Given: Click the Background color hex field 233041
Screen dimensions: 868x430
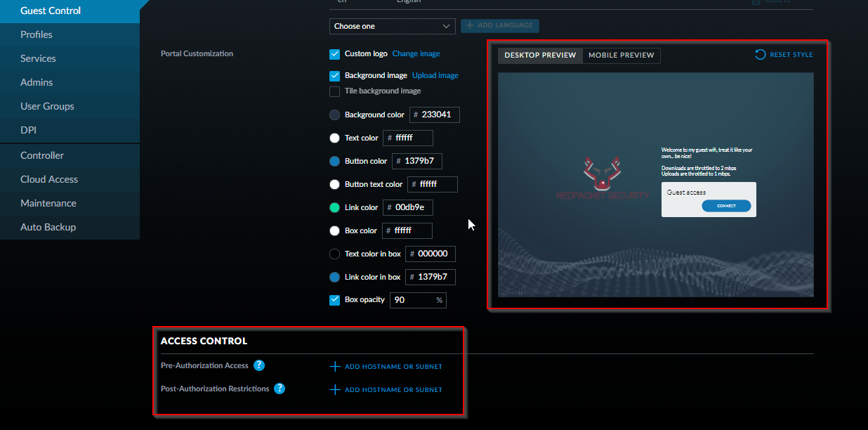Looking at the screenshot, I should click(435, 115).
